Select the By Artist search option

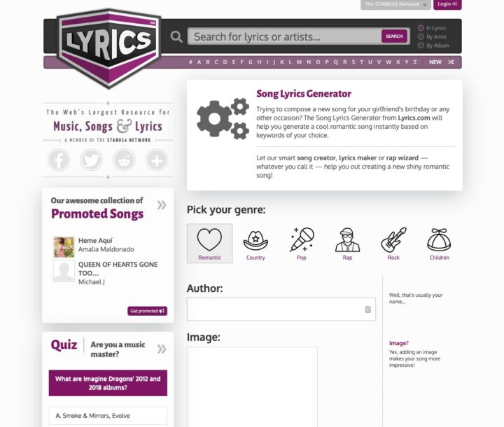pyautogui.click(x=421, y=36)
